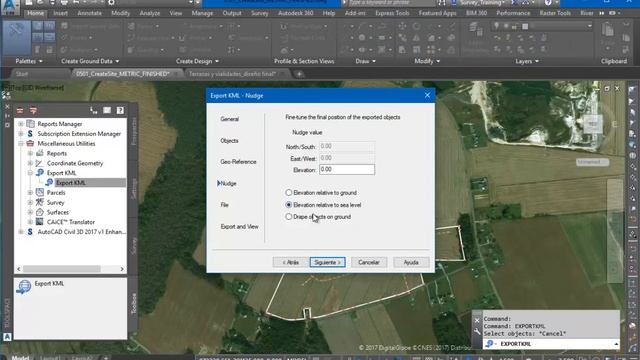Expand the Reports Manager tree node
The height and width of the screenshot is (360, 640).
(x=21, y=124)
